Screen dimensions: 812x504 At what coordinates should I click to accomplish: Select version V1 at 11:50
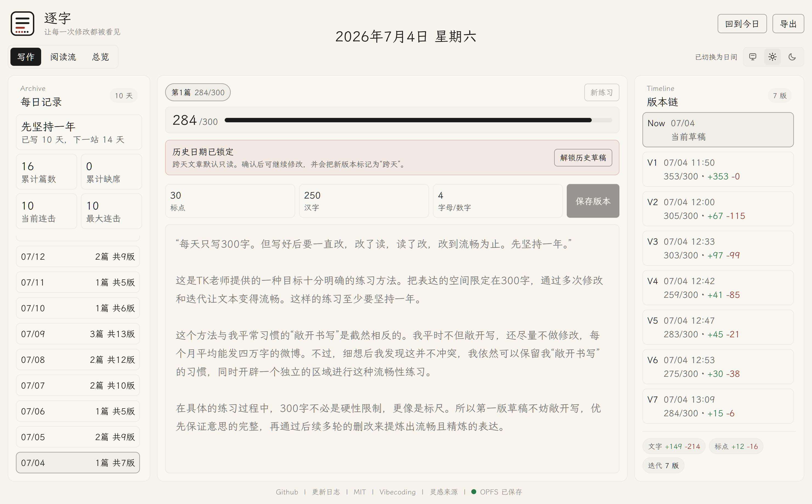718,169
